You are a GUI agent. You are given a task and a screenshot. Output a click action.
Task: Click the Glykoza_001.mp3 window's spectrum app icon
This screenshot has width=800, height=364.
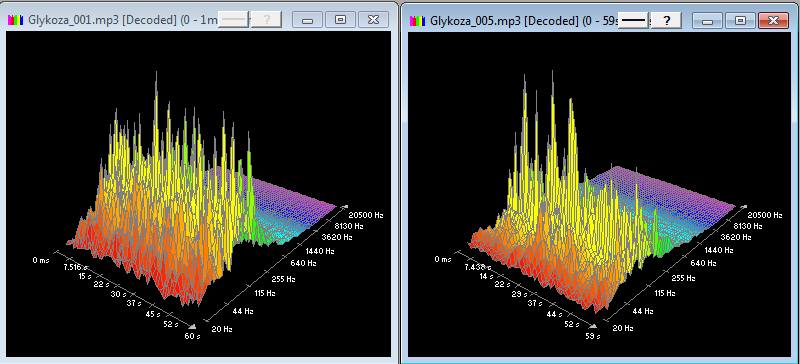click(x=16, y=20)
